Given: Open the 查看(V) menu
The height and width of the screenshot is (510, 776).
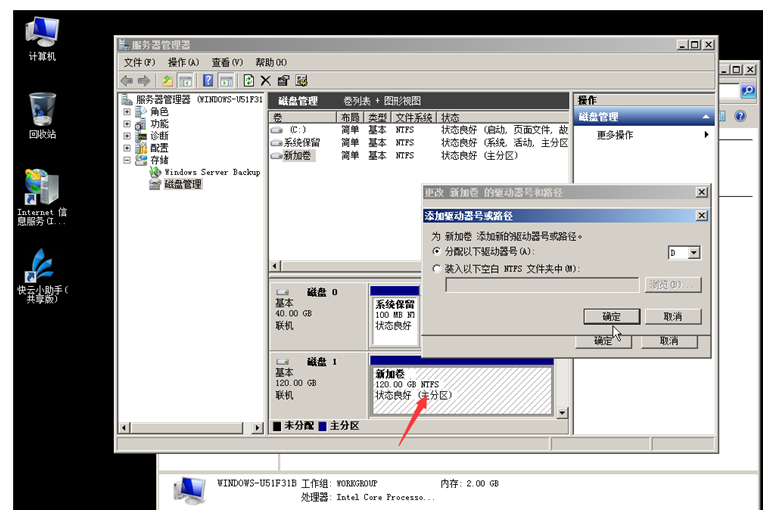Looking at the screenshot, I should (227, 62).
